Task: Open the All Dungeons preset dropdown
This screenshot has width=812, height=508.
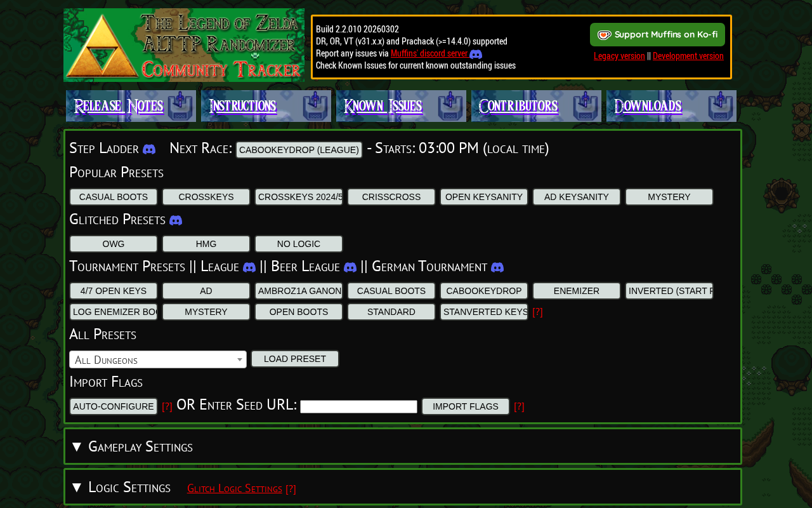Action: (x=158, y=359)
